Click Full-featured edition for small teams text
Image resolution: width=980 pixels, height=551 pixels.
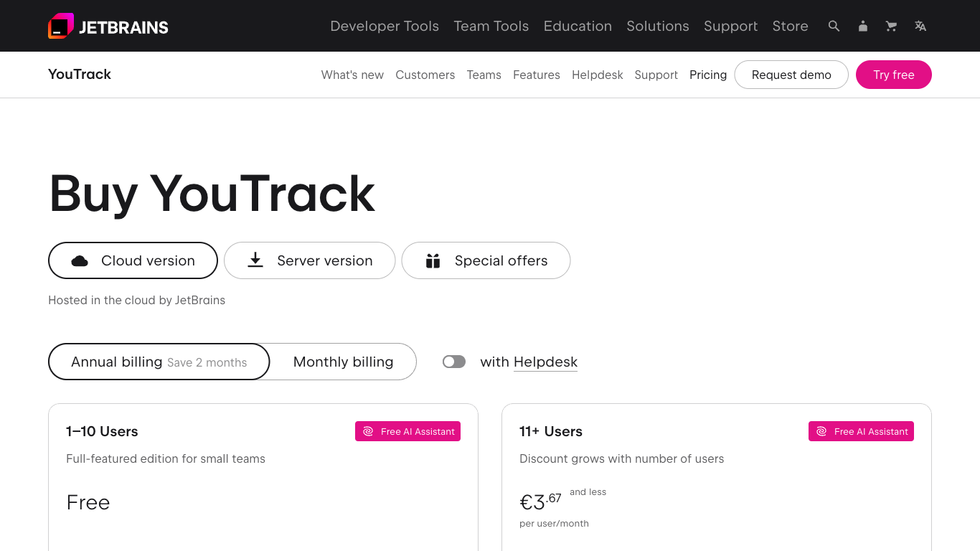coord(166,458)
